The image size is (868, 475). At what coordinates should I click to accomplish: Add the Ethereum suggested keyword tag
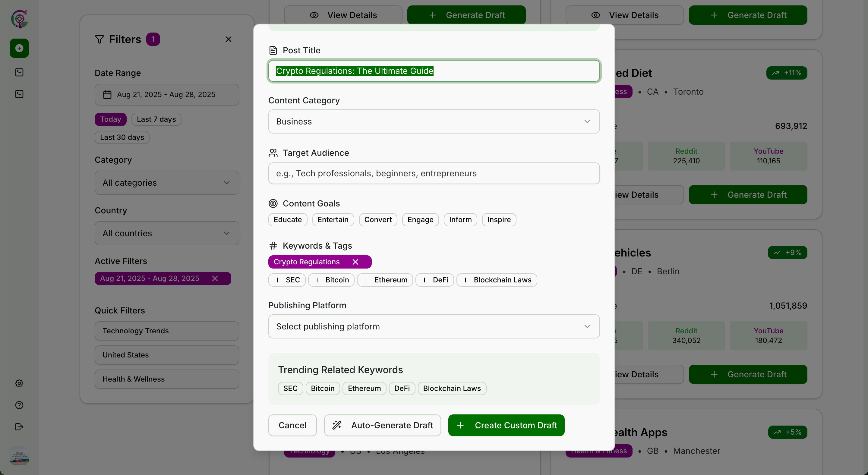pyautogui.click(x=385, y=280)
